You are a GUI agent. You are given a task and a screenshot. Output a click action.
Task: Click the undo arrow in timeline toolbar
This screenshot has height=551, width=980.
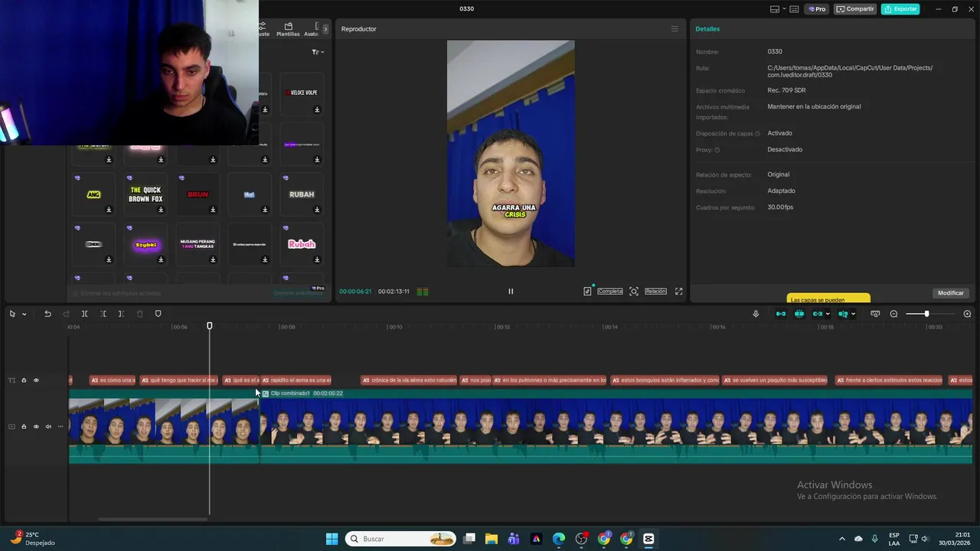(x=47, y=314)
